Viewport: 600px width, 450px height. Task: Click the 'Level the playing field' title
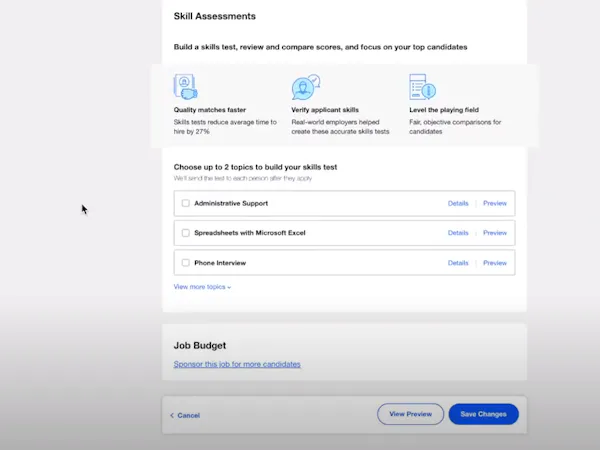pyautogui.click(x=444, y=110)
